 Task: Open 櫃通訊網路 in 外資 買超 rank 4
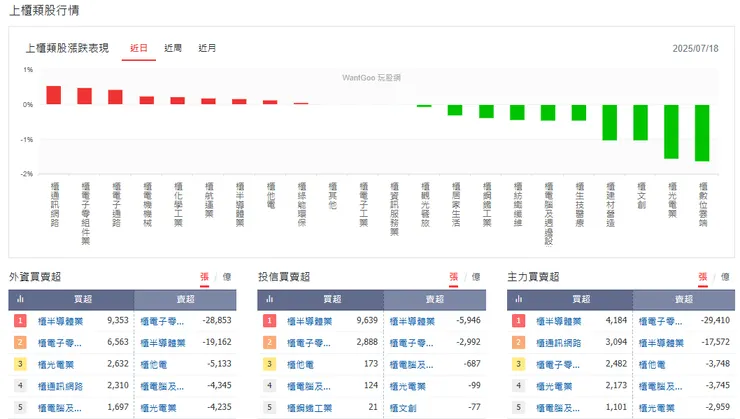click(60, 386)
